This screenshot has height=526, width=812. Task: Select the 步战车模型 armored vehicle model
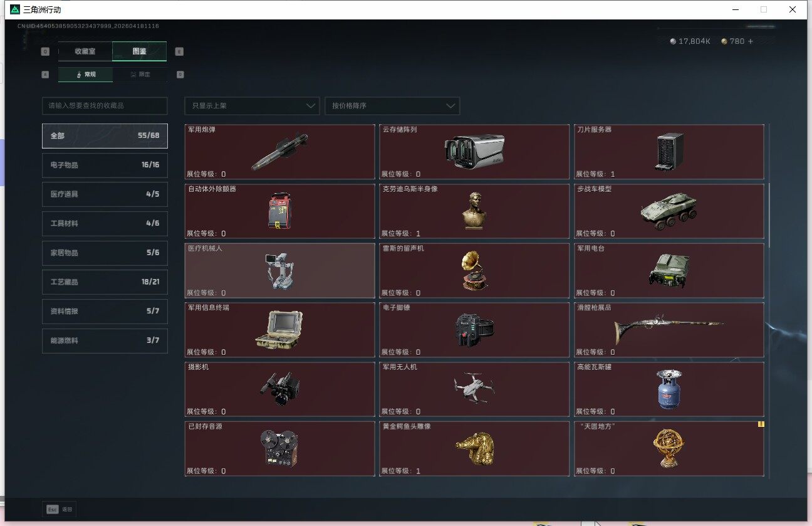[669, 211]
